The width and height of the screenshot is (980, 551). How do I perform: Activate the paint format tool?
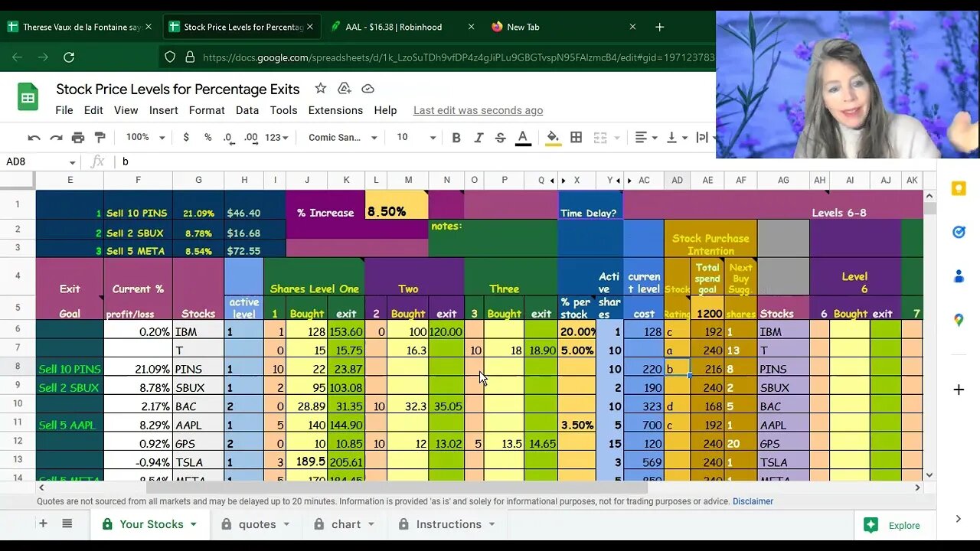coord(100,138)
